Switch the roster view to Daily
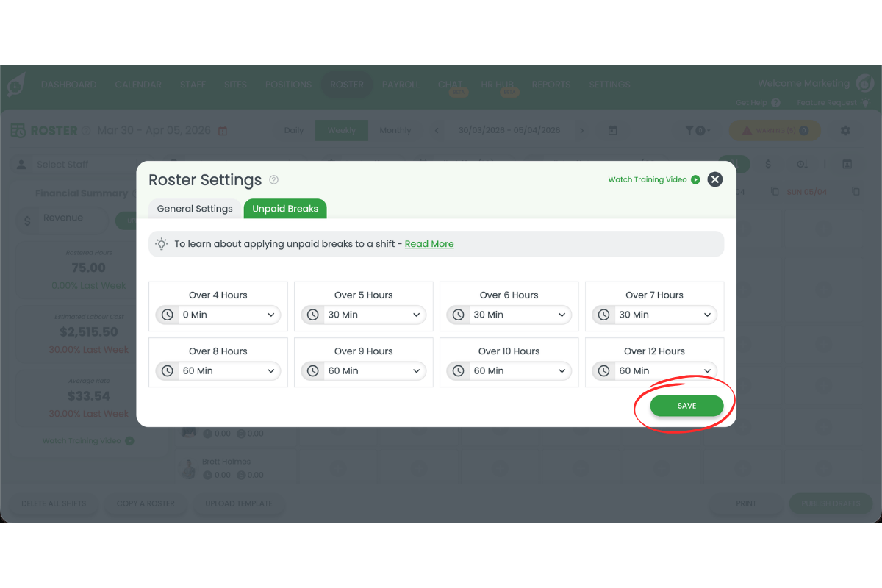This screenshot has width=882, height=588. pos(294,130)
